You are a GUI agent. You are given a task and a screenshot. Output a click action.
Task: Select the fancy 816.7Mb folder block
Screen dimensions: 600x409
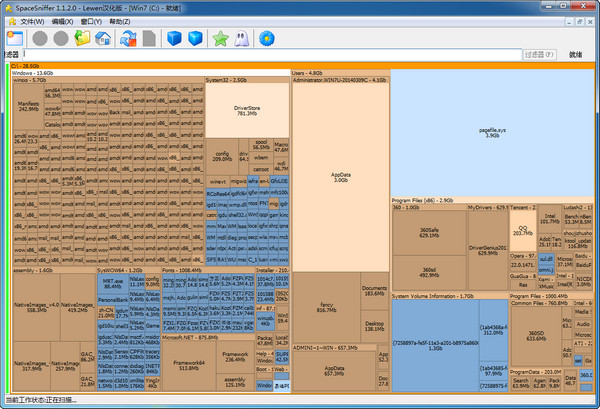324,307
